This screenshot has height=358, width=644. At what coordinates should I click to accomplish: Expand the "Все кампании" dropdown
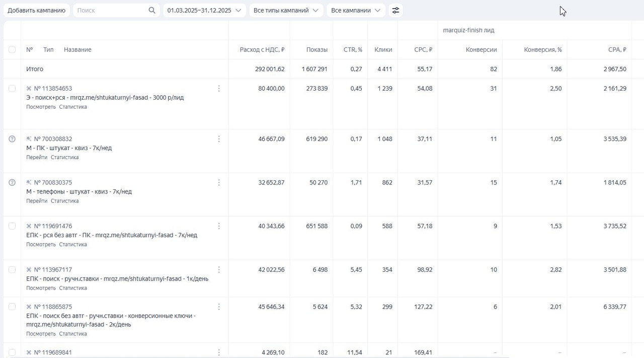tap(356, 10)
